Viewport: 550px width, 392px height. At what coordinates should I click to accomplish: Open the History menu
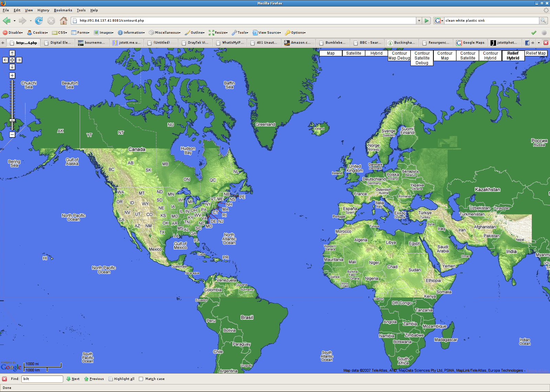[43, 10]
